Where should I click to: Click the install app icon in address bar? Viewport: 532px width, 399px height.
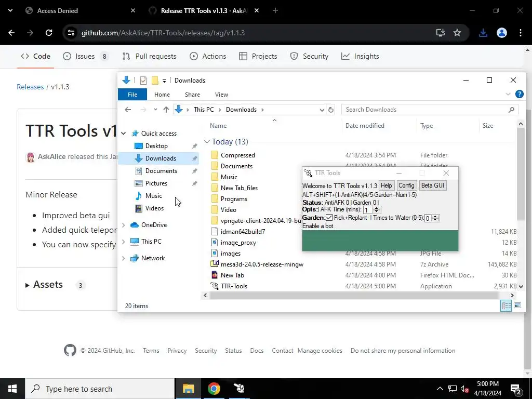pyautogui.click(x=441, y=33)
